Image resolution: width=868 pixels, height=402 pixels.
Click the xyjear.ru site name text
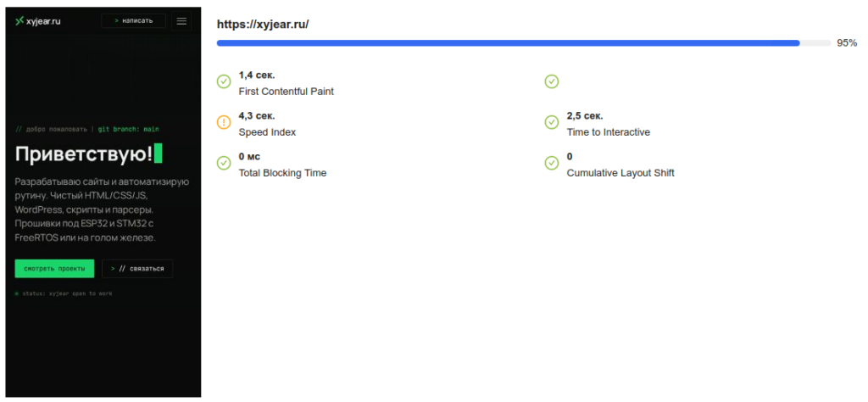click(43, 21)
